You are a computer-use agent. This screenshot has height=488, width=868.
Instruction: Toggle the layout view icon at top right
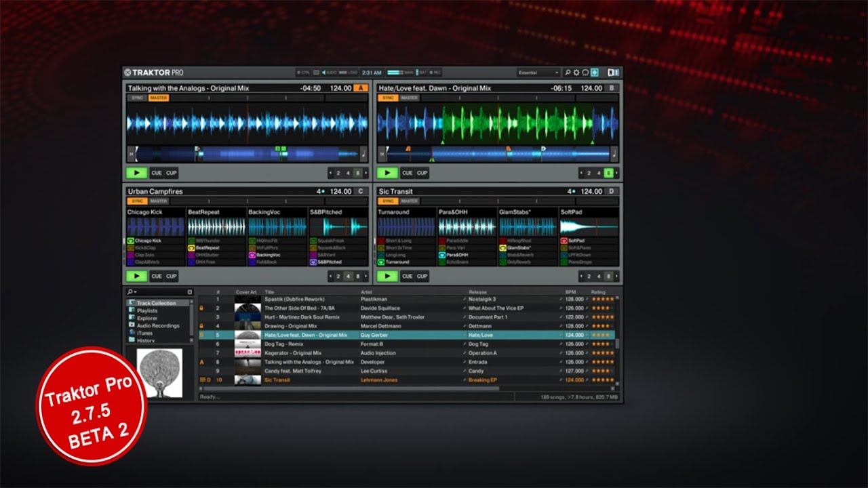click(x=614, y=73)
